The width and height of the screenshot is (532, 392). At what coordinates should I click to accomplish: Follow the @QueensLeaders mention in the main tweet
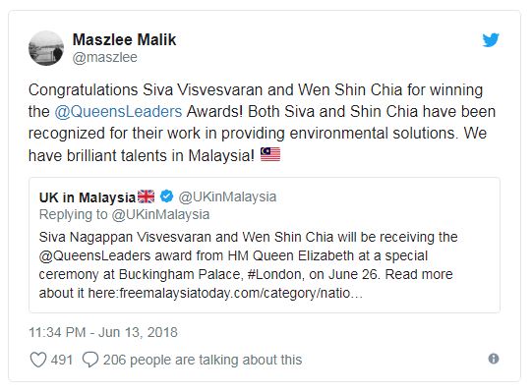click(x=118, y=112)
